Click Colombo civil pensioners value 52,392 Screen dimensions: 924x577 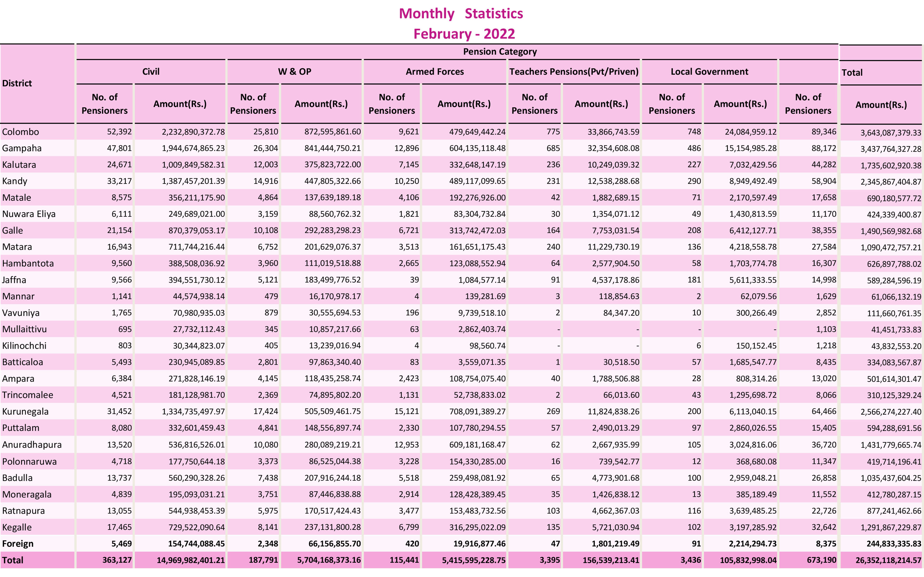pyautogui.click(x=119, y=132)
